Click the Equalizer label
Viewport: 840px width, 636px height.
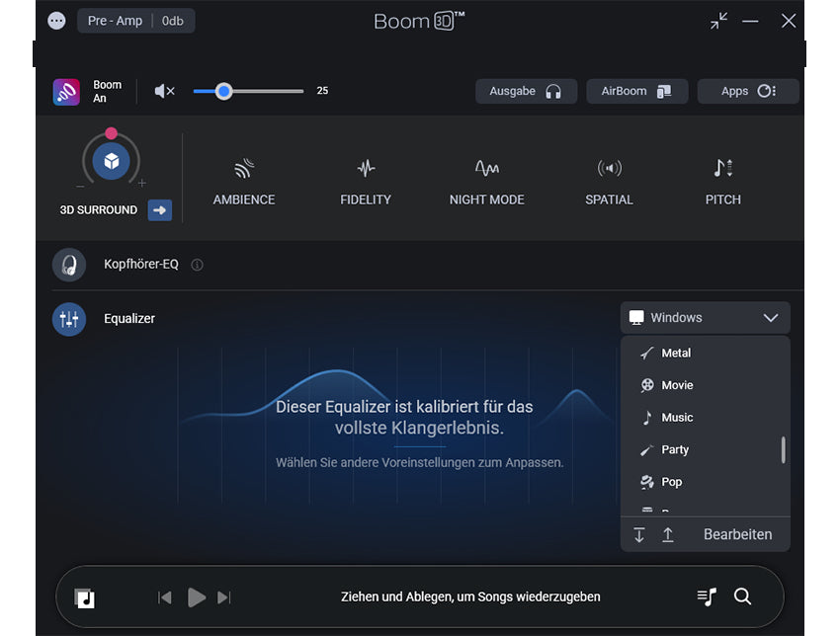click(x=129, y=319)
